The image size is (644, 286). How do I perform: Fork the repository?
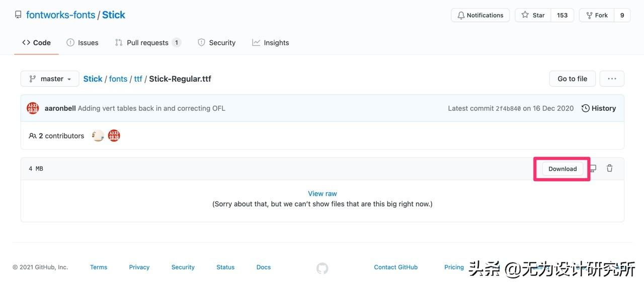click(597, 15)
